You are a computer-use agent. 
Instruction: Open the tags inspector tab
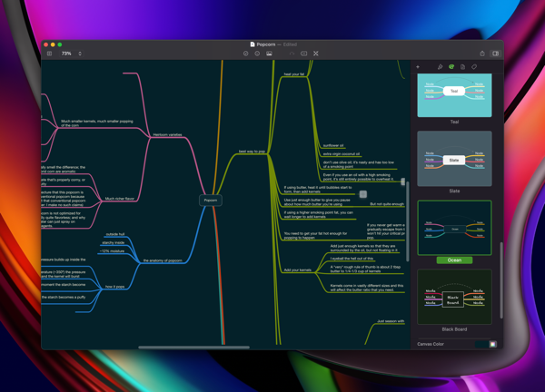point(474,66)
